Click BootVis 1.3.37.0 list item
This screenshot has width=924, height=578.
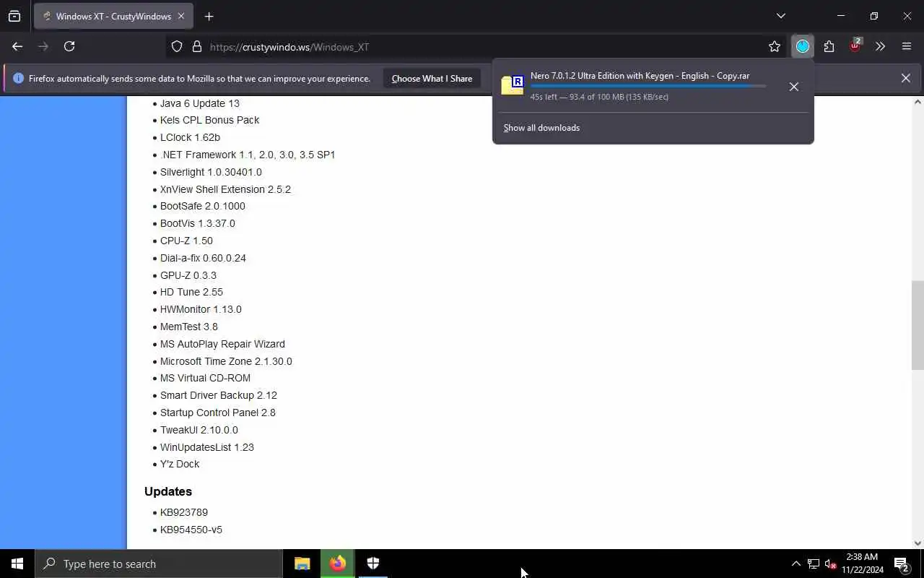[197, 223]
